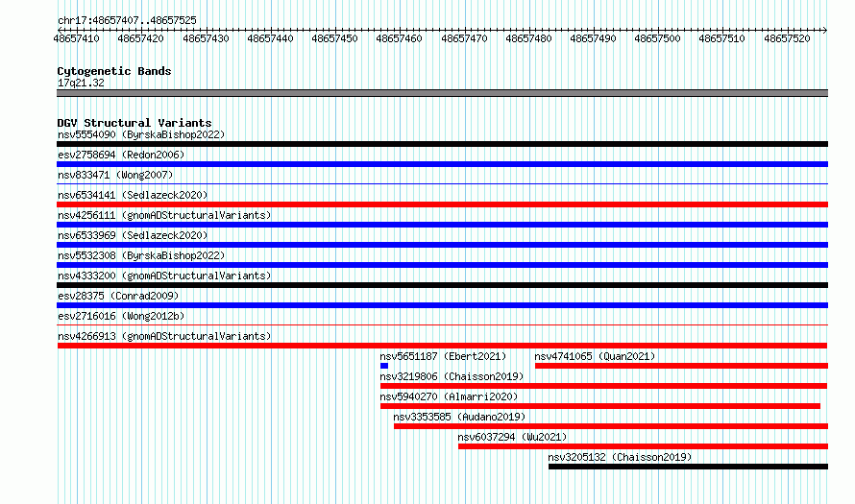Click the nsv6534141 (Sedlazeck2020) label
The width and height of the screenshot is (855, 504).
[133, 195]
